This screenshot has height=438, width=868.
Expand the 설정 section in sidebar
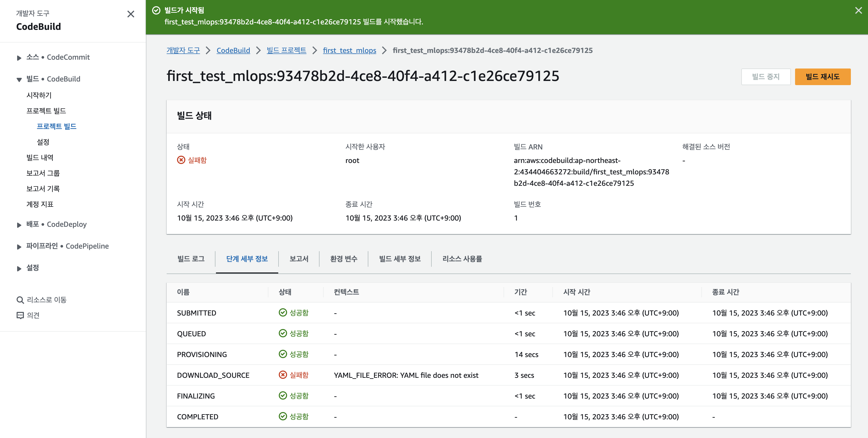(x=19, y=269)
